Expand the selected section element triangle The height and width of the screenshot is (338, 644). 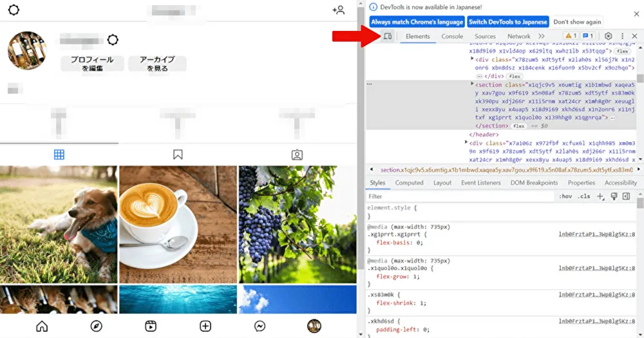[x=472, y=84]
